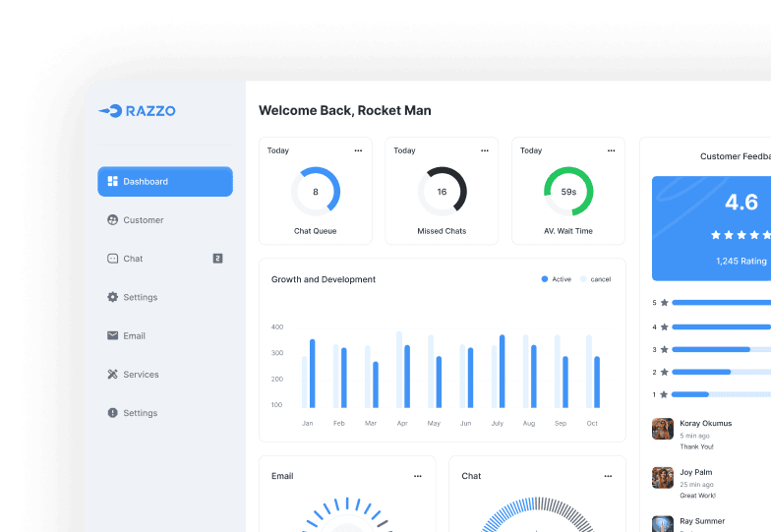The height and width of the screenshot is (532, 771).
Task: Click the Razzo rocket logo
Action: [x=137, y=110]
